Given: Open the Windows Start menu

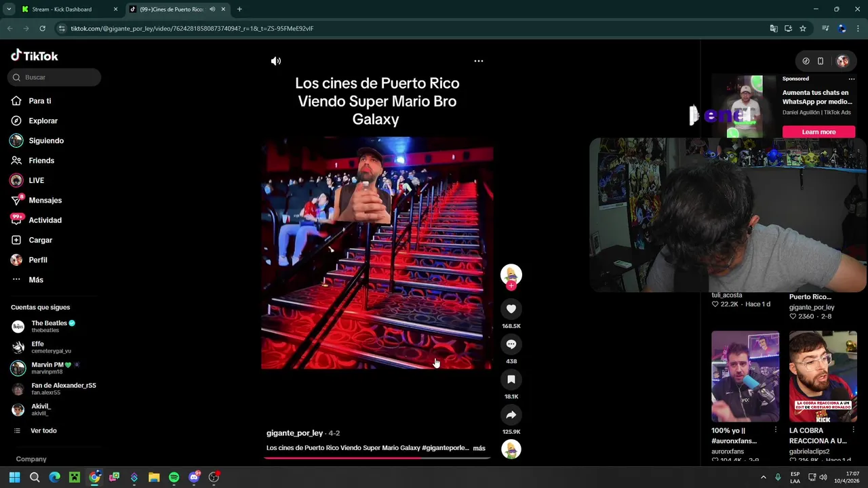Looking at the screenshot, I should point(14,477).
